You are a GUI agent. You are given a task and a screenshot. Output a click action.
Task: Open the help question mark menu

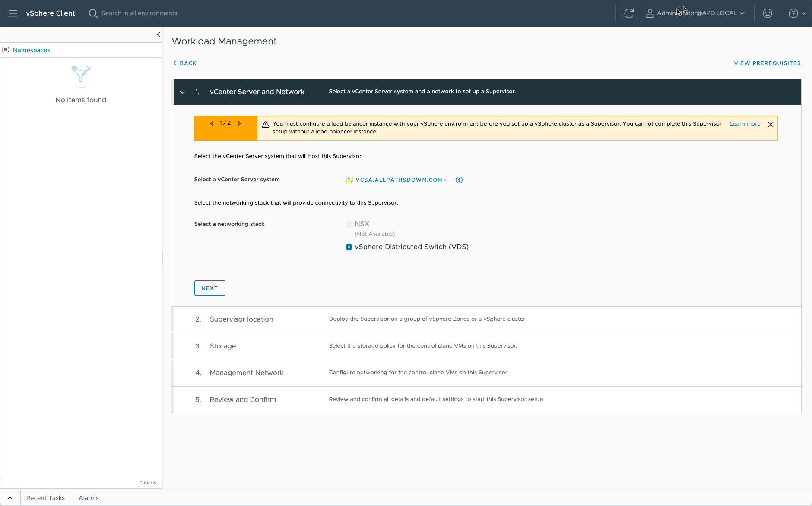tap(796, 13)
